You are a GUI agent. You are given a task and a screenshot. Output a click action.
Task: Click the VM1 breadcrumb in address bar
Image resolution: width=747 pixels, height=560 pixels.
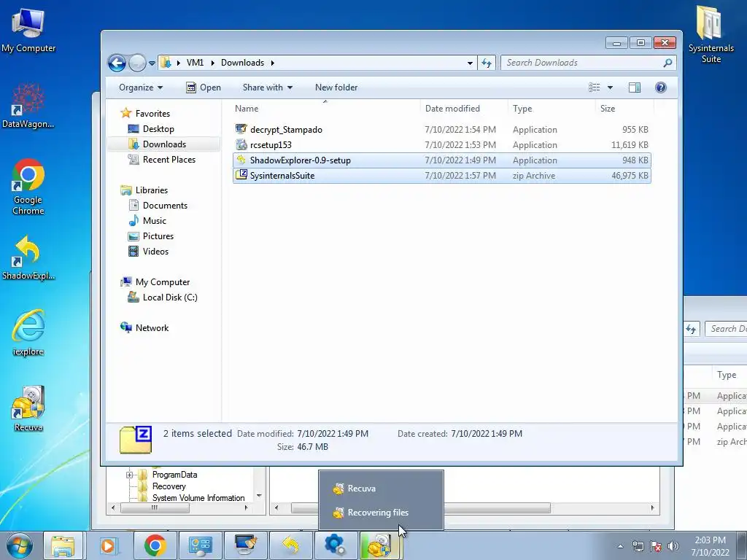[x=195, y=63]
